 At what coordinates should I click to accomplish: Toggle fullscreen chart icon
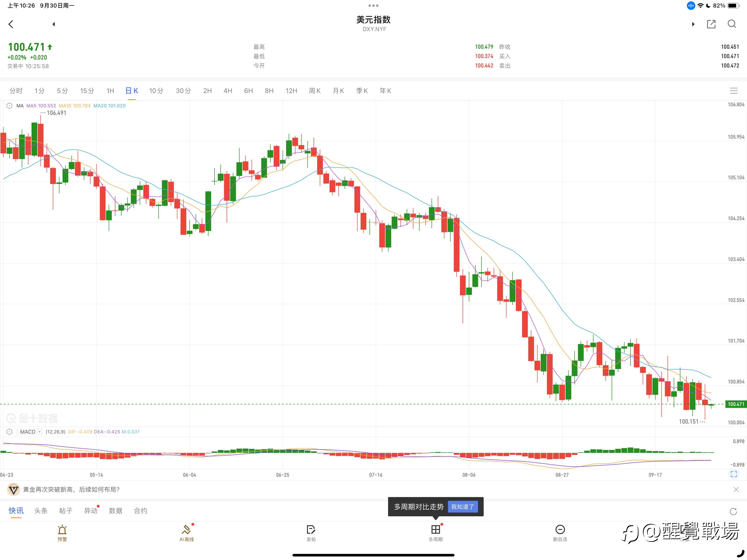pyautogui.click(x=734, y=474)
